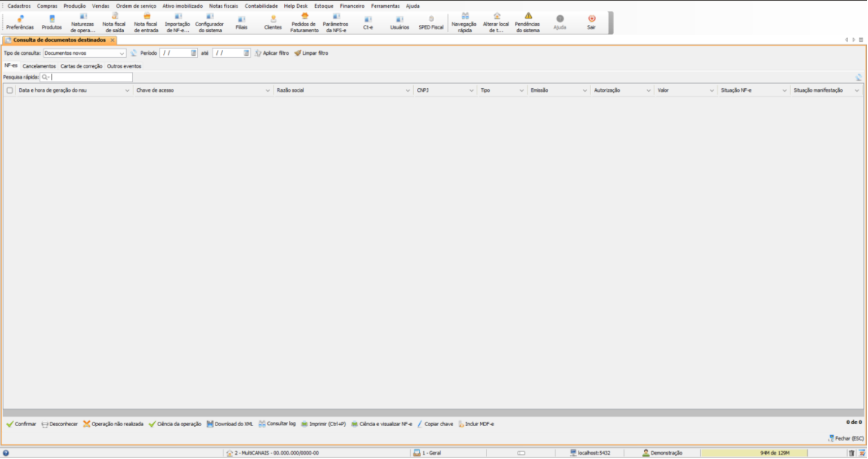Toggle the select-all checkbox in table header
Viewport: 868px width, 459px height.
point(10,90)
